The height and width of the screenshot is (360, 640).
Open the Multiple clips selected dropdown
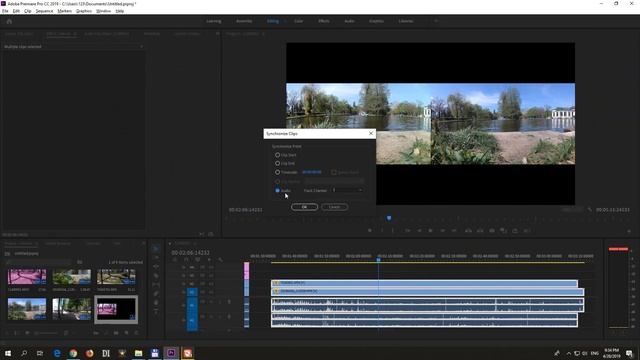coord(141,47)
